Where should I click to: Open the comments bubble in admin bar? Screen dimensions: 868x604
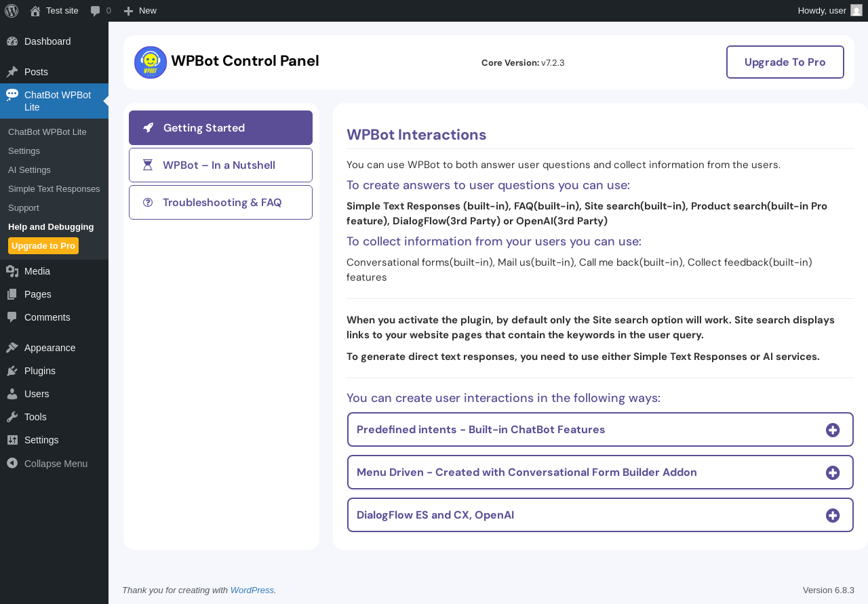100,11
